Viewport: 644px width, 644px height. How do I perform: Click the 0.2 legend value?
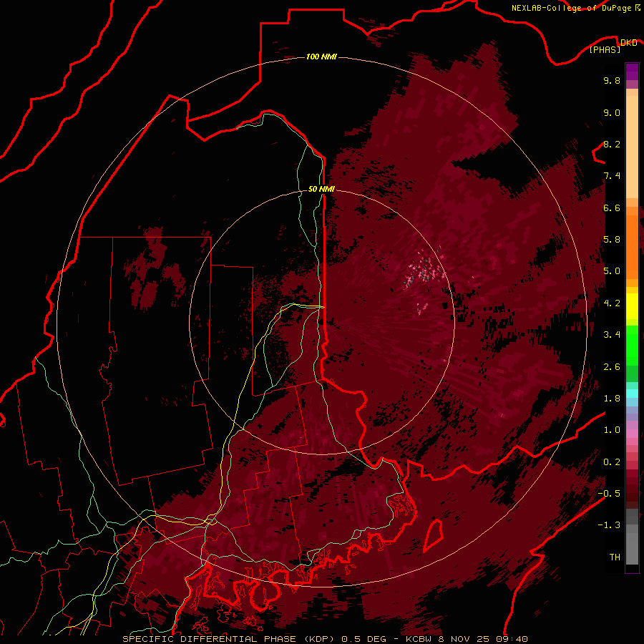612,462
